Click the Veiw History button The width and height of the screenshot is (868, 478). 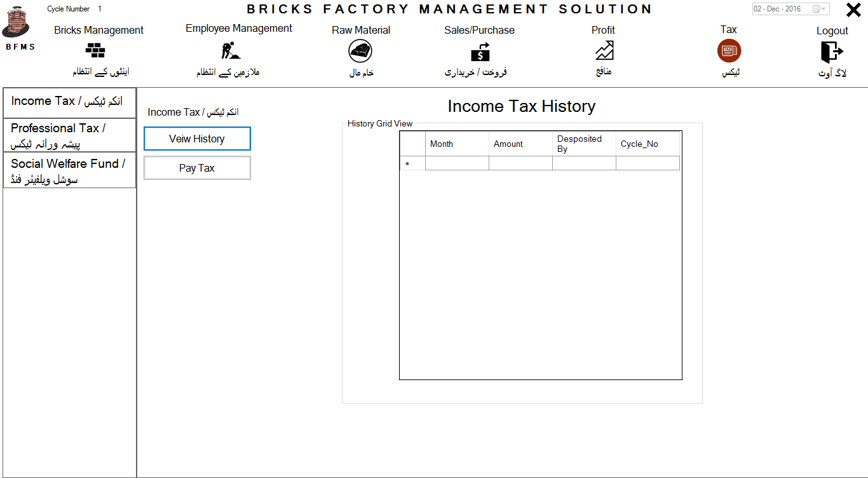click(197, 139)
